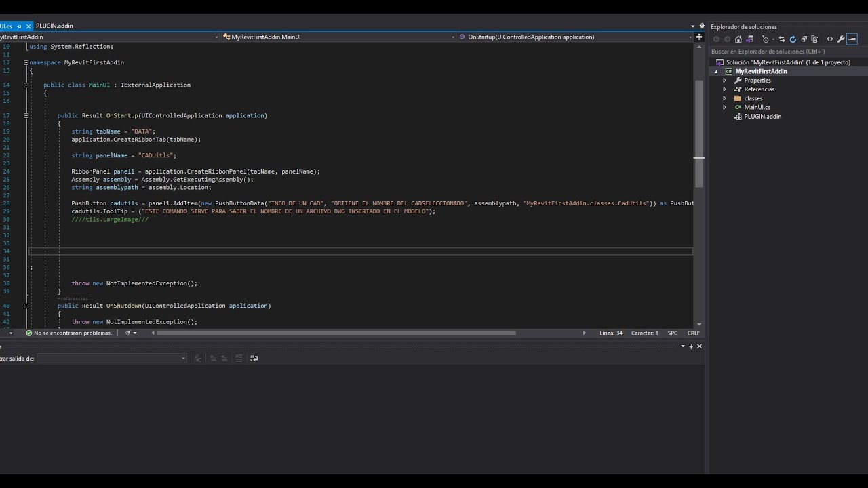
Task: Toggle word wrap in output panel
Action: coord(254,358)
